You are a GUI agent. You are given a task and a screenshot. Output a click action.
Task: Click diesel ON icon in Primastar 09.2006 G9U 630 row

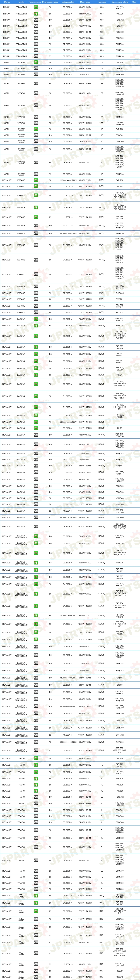(36, 56)
